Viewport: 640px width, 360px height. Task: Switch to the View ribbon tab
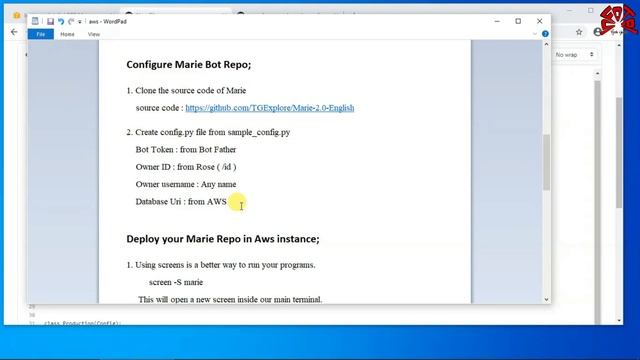(x=94, y=34)
